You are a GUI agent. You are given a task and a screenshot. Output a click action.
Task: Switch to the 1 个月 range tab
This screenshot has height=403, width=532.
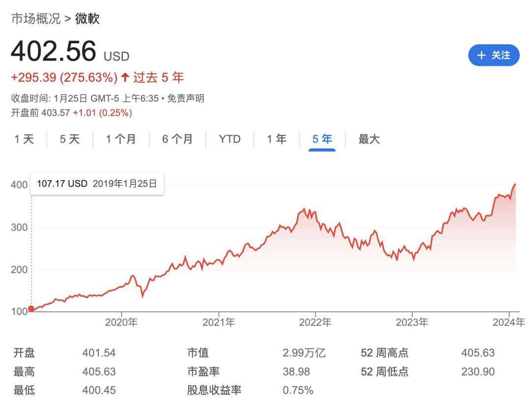coord(121,139)
